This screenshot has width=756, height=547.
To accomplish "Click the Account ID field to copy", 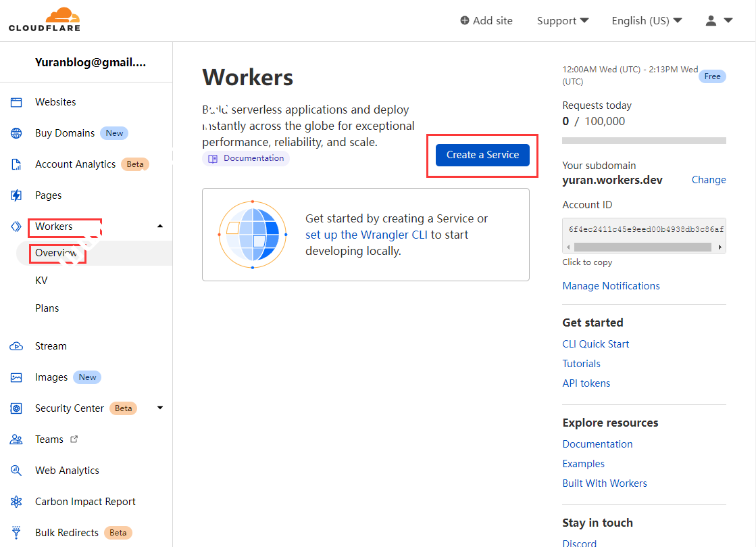I will click(x=644, y=230).
